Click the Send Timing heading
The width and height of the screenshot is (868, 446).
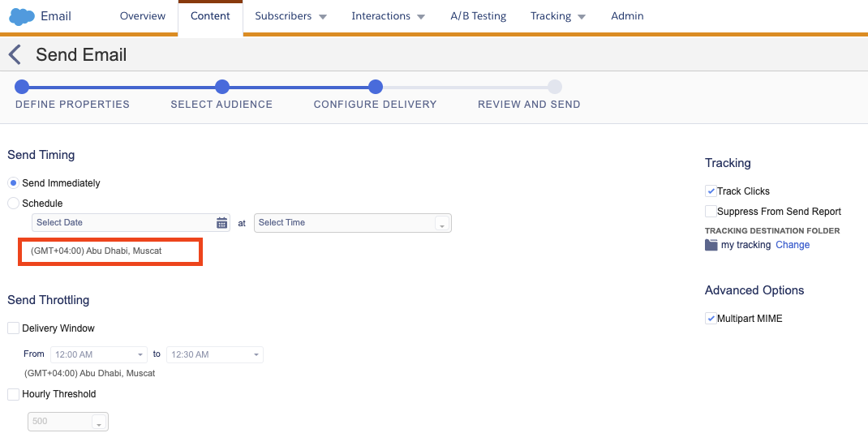coord(41,155)
